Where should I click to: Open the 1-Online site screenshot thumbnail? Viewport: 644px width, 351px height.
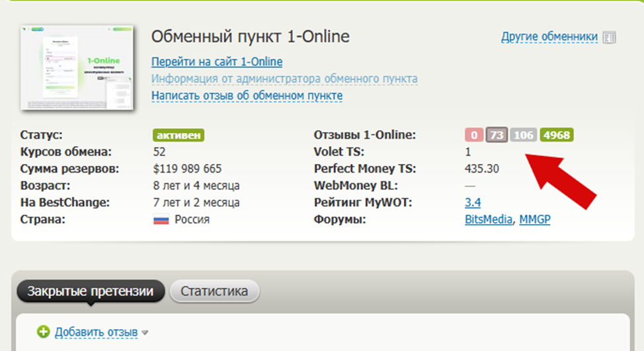77,67
